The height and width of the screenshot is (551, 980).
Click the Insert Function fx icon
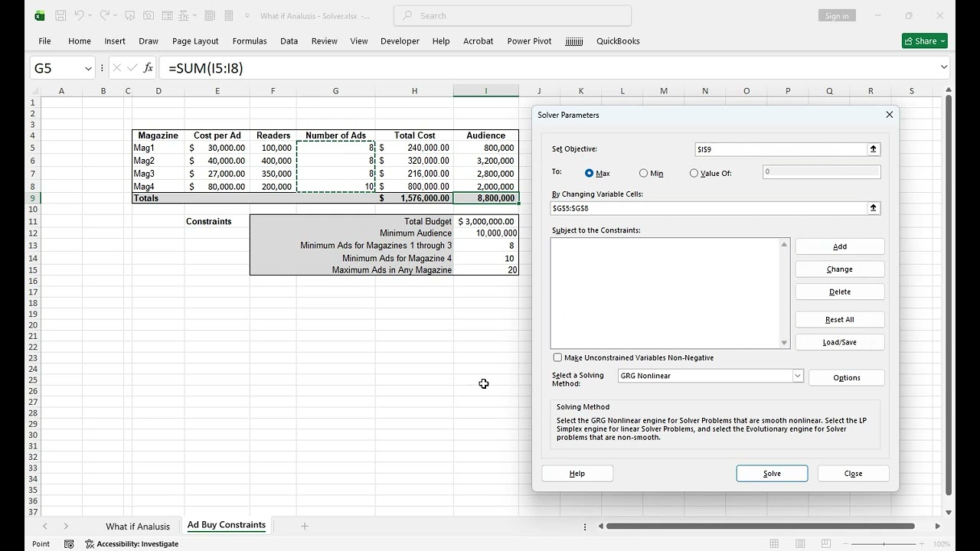tap(149, 68)
